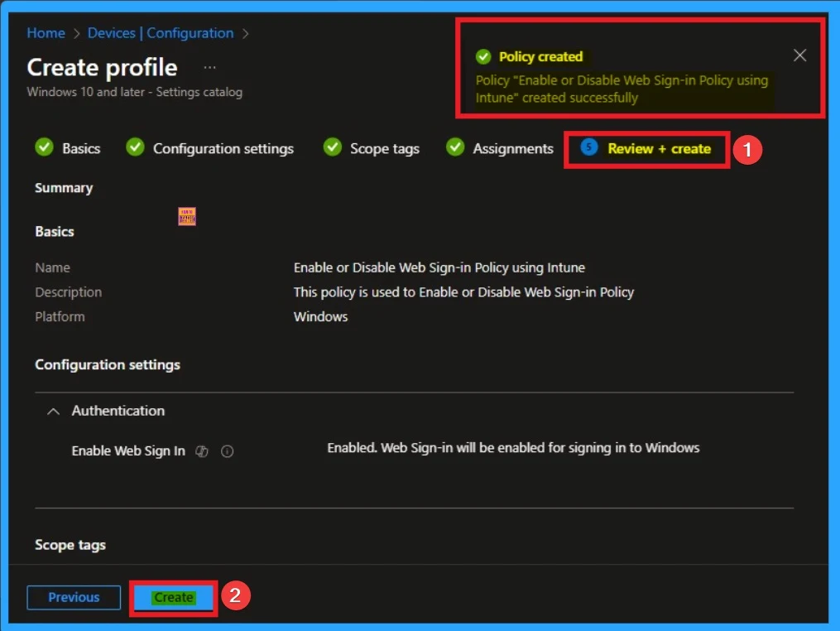The height and width of the screenshot is (631, 840).
Task: Select the Review + create step
Action: [659, 148]
